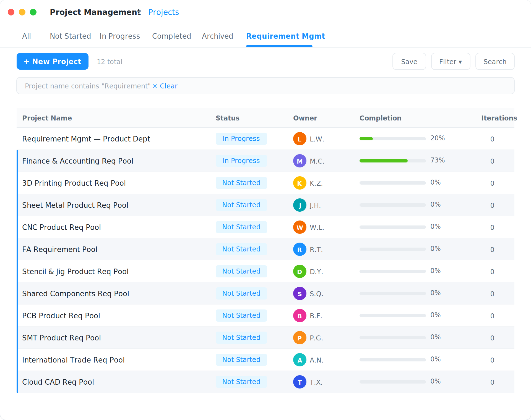This screenshot has width=531, height=420.
Task: Sort by Project Name column header
Action: tap(47, 118)
